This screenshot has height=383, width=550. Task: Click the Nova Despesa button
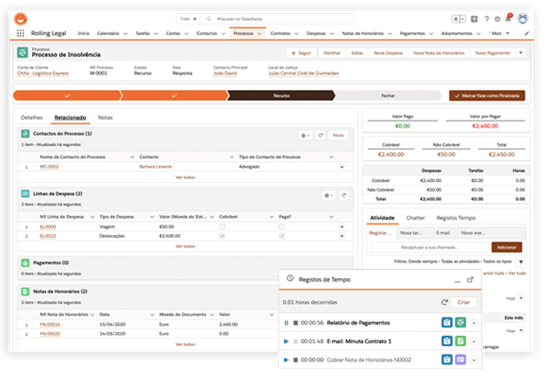point(388,53)
